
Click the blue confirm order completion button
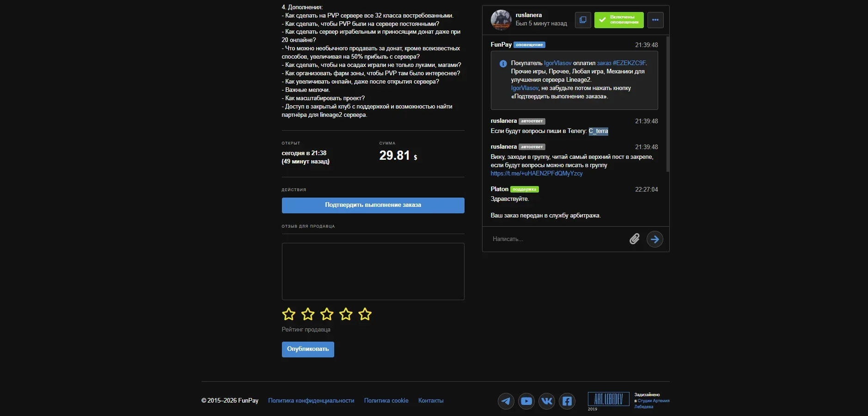[373, 205]
